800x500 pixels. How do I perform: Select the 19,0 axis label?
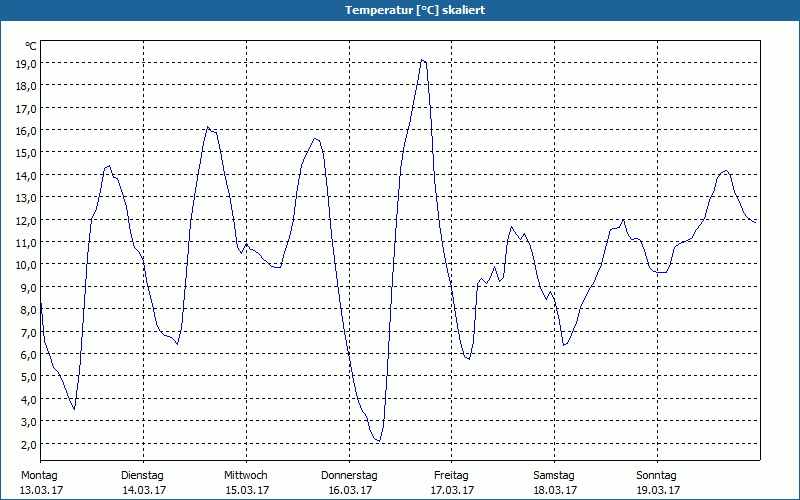27,63
